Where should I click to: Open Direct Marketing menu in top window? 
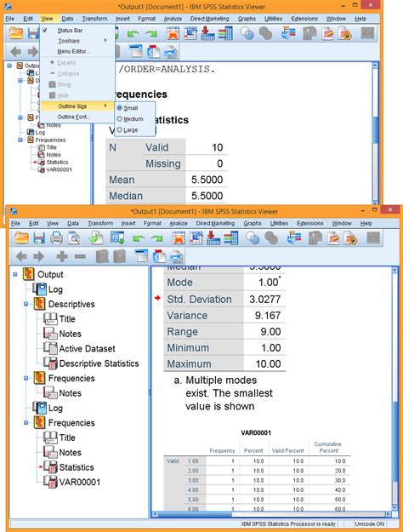(209, 19)
